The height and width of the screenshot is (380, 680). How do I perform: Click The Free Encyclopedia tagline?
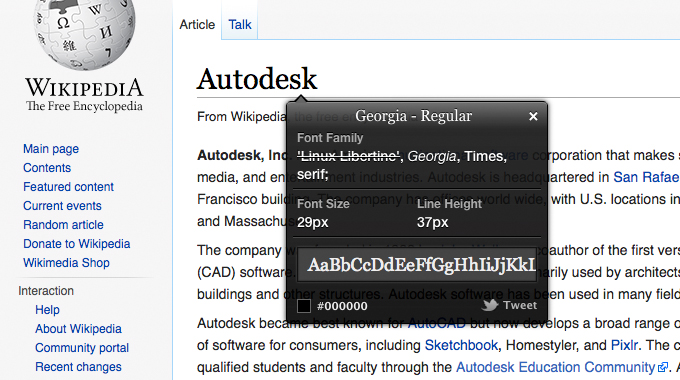click(84, 106)
